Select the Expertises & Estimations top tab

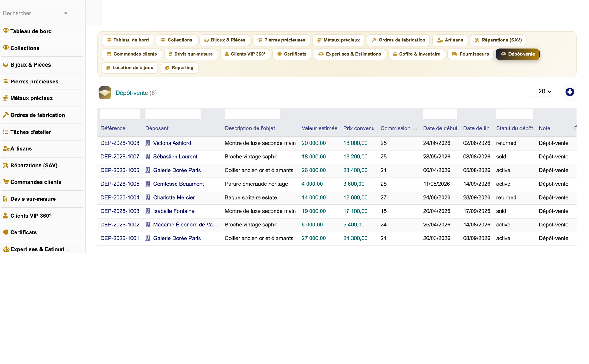350,54
